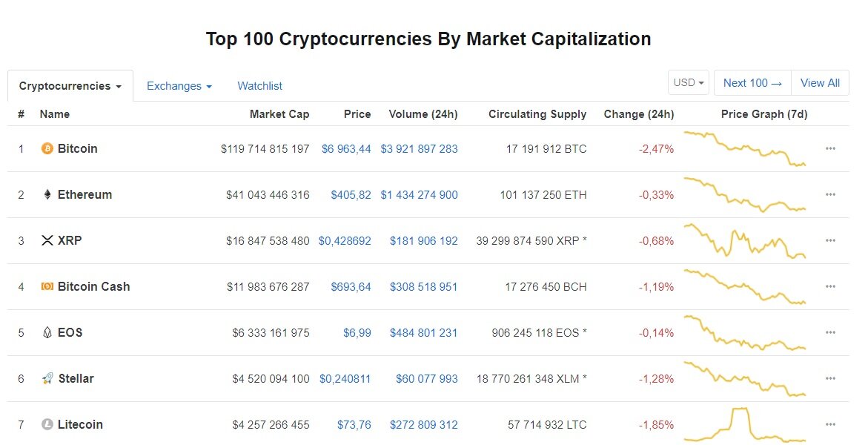The width and height of the screenshot is (868, 445).
Task: Click the Stellar rocket logo icon
Action: [x=47, y=379]
